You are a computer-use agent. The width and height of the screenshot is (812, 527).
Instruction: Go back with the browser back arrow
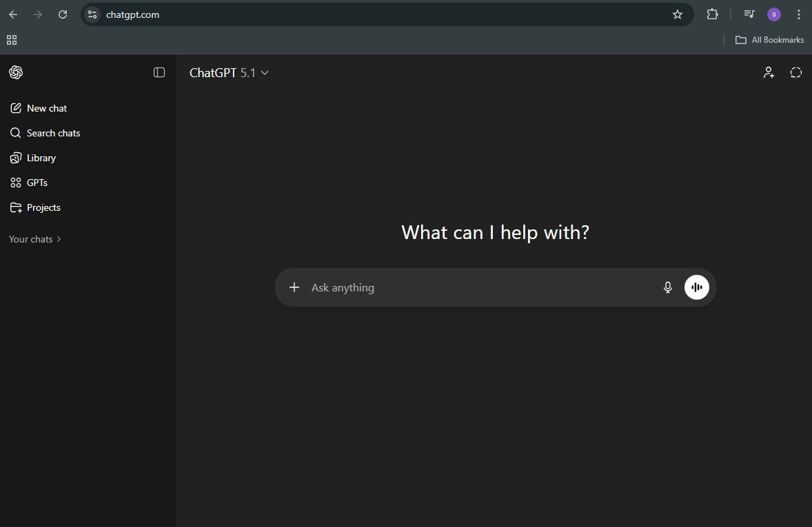click(x=14, y=14)
